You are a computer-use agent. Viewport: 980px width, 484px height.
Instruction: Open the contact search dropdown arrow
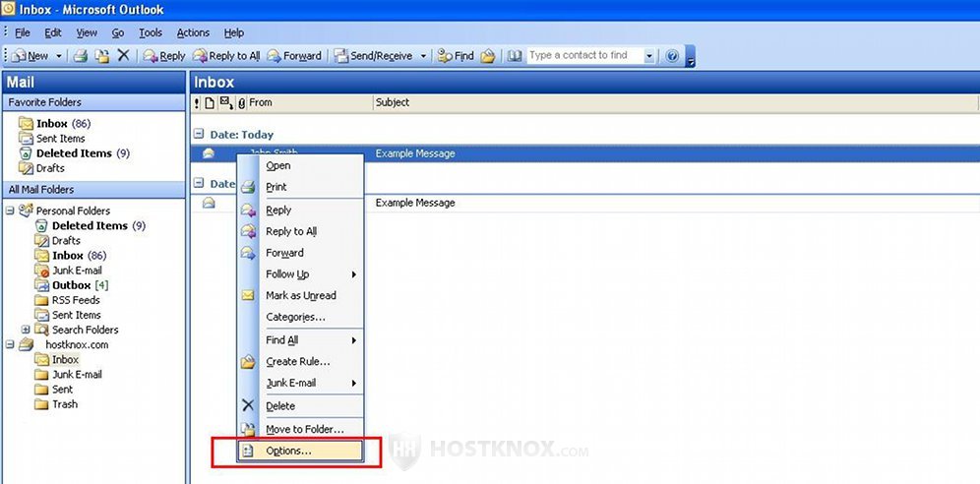tap(648, 56)
